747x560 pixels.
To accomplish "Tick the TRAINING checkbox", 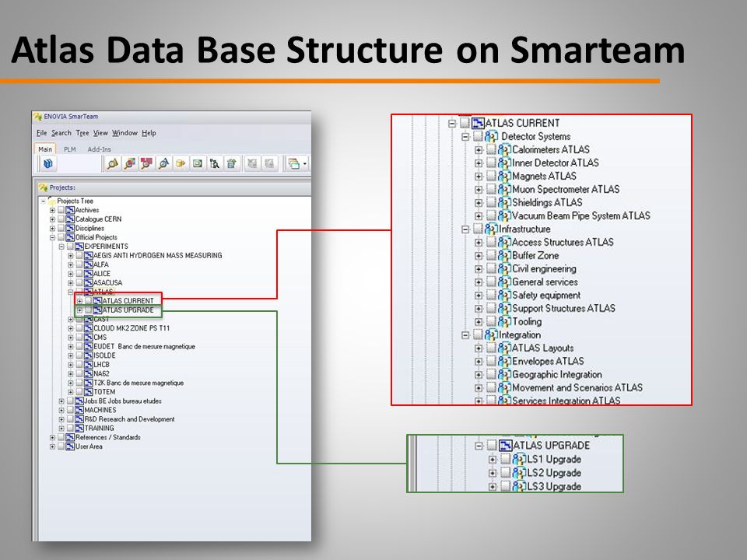I will [70, 428].
